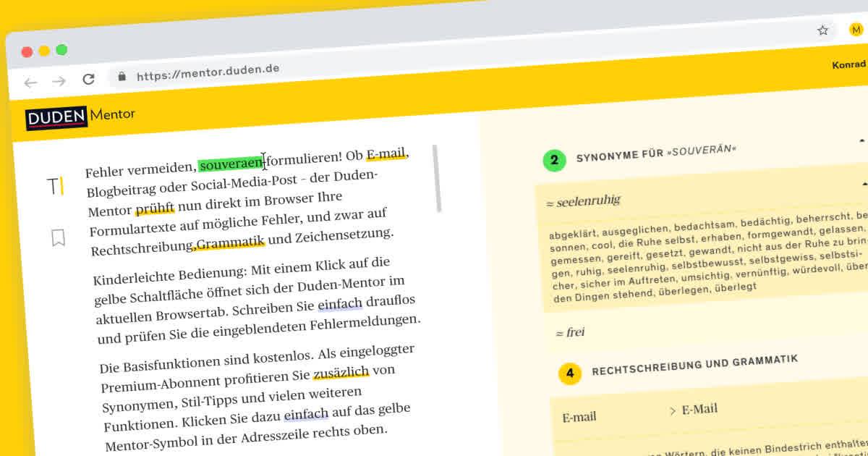Click the green window maximize dot

click(61, 49)
